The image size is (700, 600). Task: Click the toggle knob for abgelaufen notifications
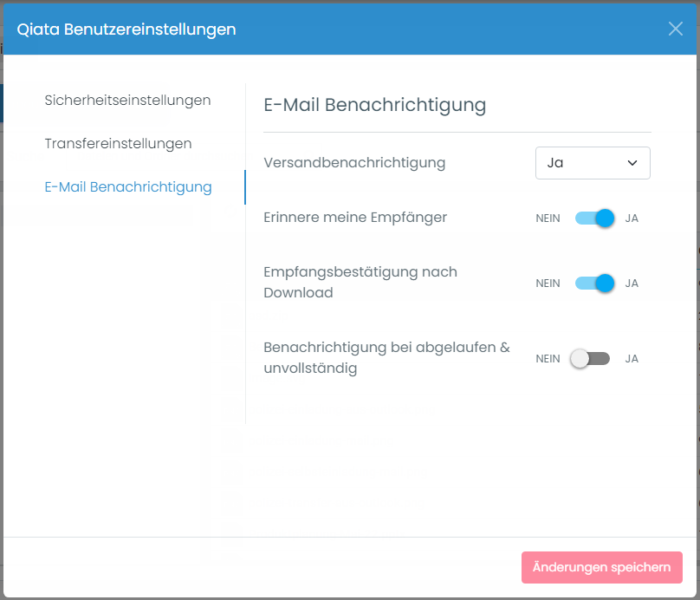(580, 358)
